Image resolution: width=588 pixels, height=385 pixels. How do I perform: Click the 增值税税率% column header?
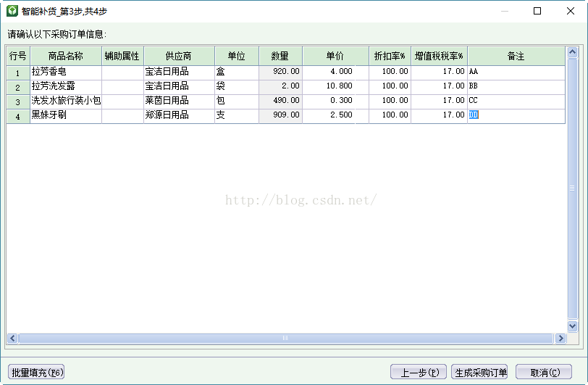(439, 56)
